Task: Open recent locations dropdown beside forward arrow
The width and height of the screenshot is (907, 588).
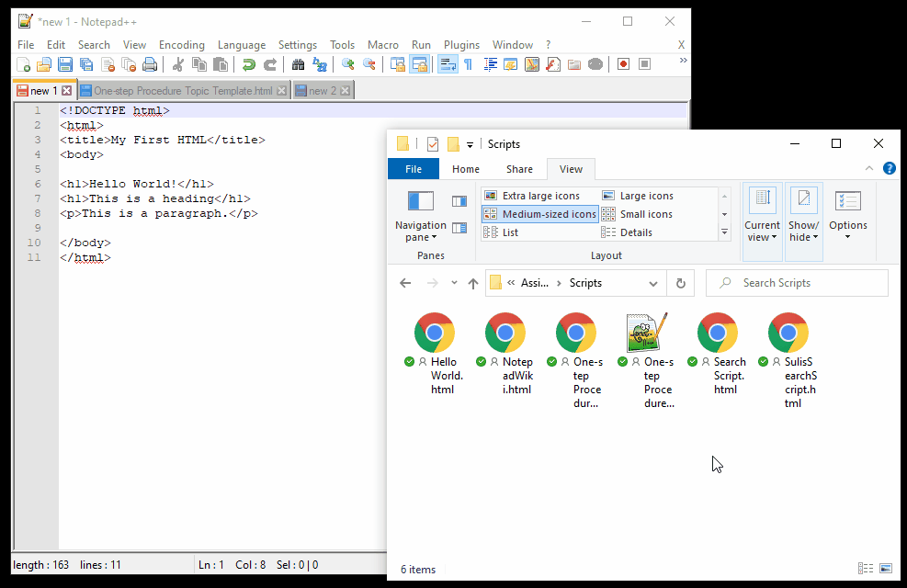Action: coord(454,283)
